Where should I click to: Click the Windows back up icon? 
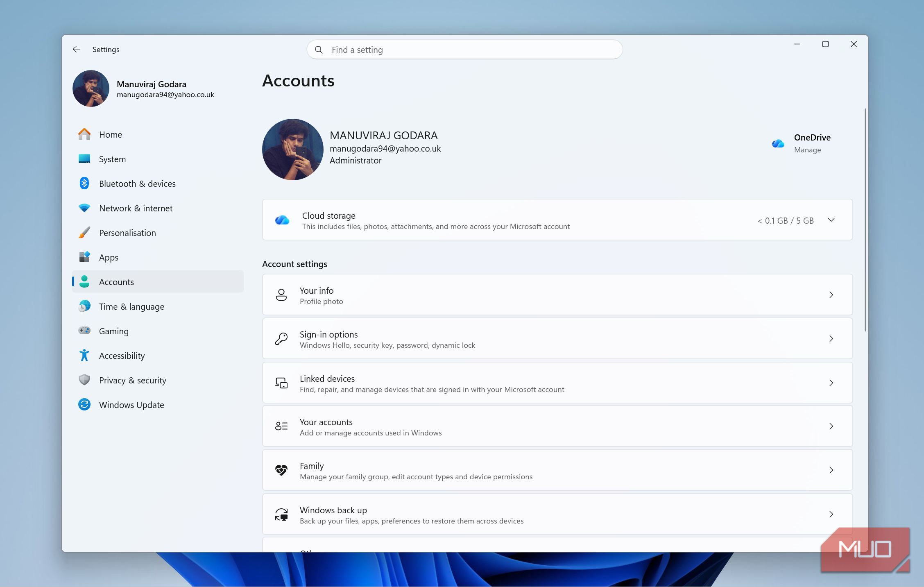click(x=281, y=514)
